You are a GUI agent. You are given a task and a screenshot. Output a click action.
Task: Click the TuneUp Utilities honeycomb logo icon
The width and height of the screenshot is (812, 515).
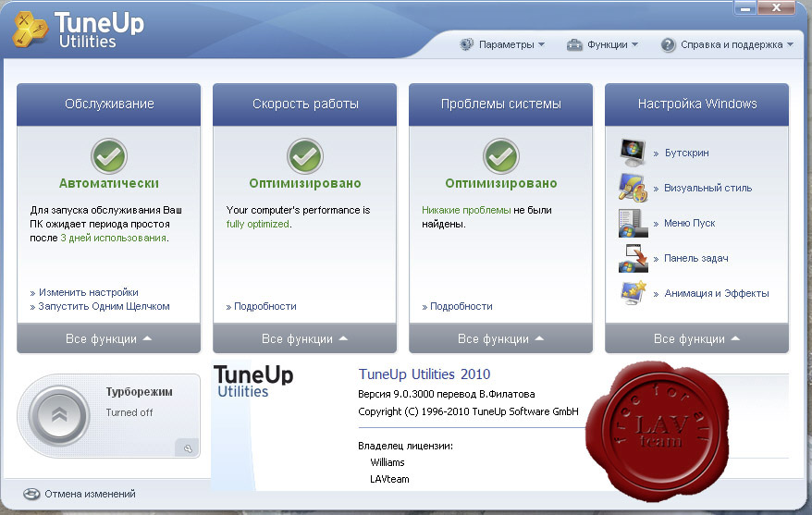(x=30, y=30)
